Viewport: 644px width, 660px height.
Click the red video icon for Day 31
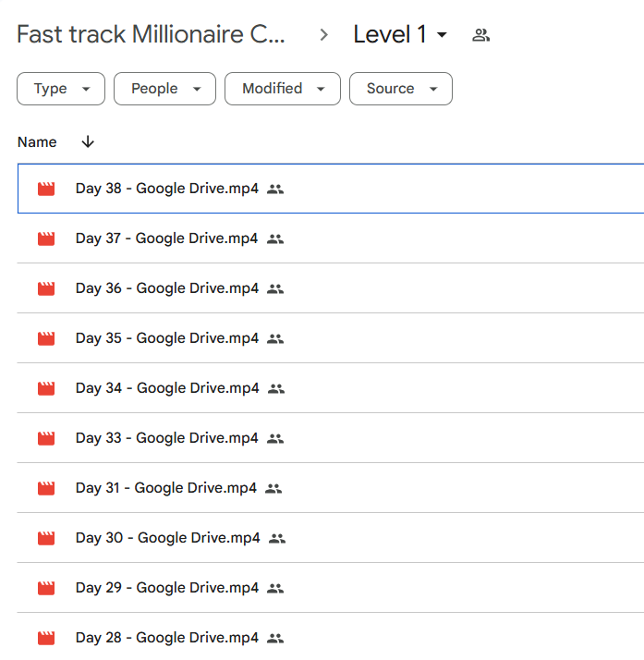[46, 488]
